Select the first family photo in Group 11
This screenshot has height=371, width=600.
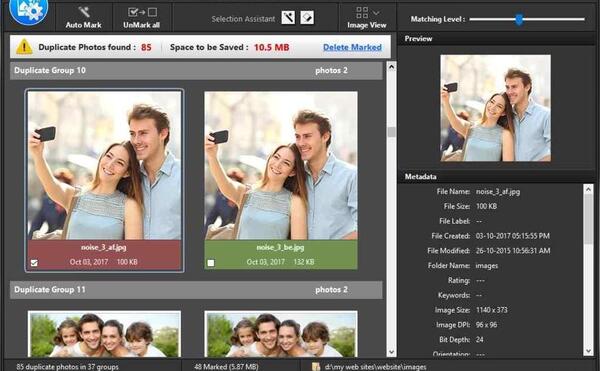click(104, 334)
